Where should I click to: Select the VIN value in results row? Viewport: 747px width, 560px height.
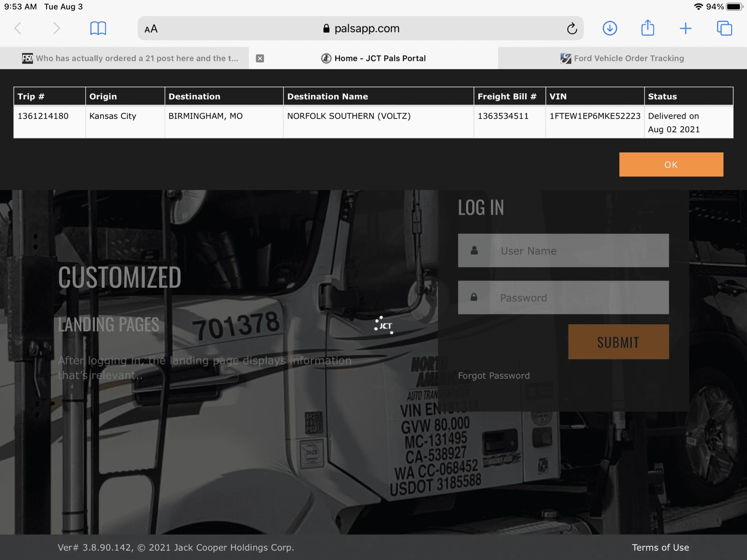coord(594,116)
